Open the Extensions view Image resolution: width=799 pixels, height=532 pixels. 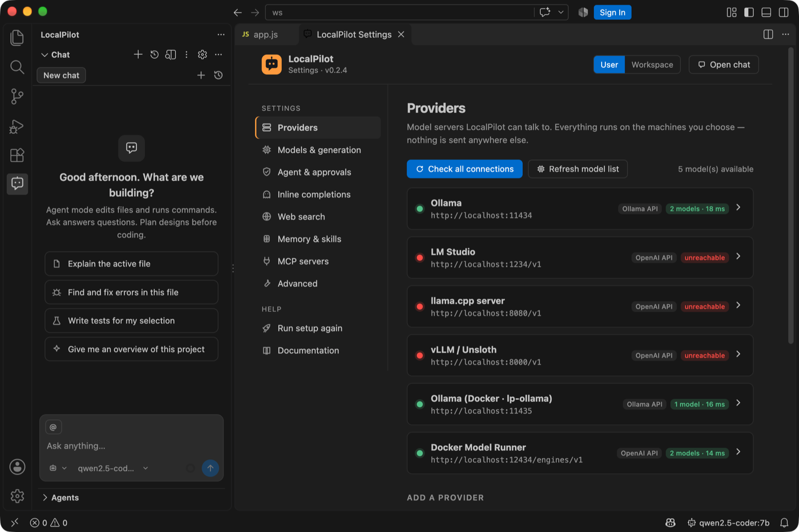[x=17, y=155]
